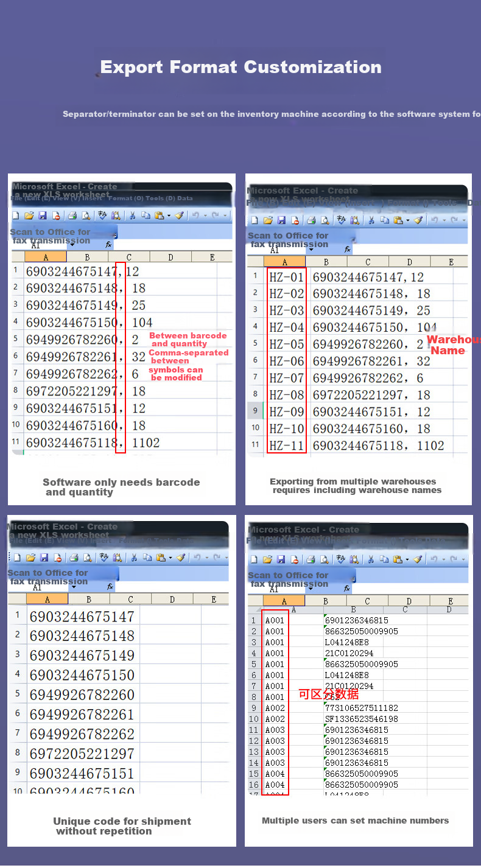
Task: Click fx insert function in barcode-only unique code sheet
Action: click(110, 587)
